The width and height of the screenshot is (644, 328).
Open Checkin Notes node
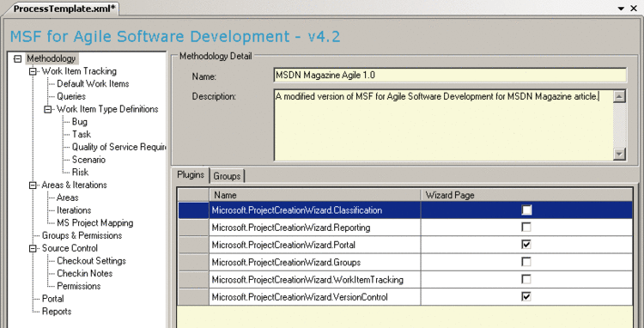click(84, 273)
